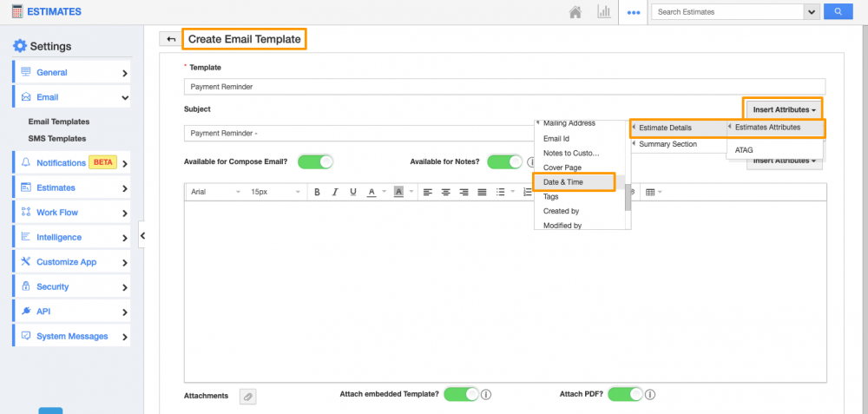Apply bold formatting in editor toolbar

click(x=317, y=192)
